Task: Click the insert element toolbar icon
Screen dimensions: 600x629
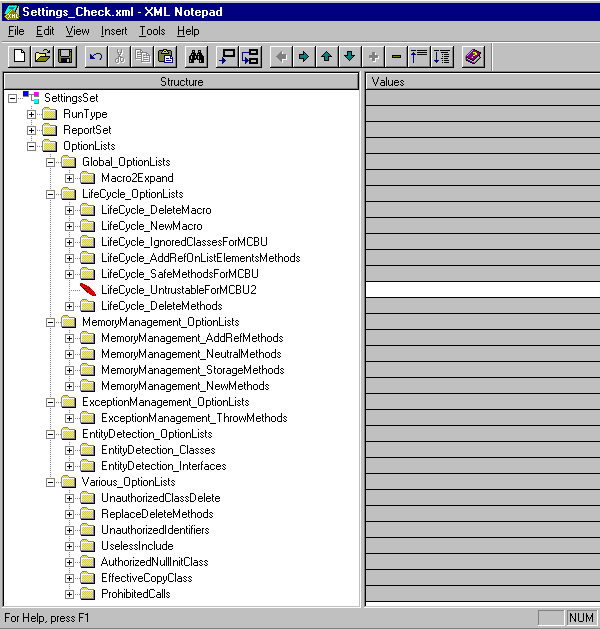Action: (x=227, y=57)
